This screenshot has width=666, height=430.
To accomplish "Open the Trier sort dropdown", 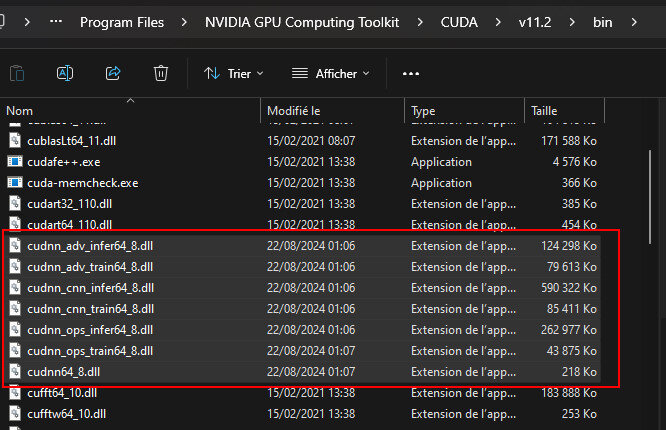I will coord(234,73).
